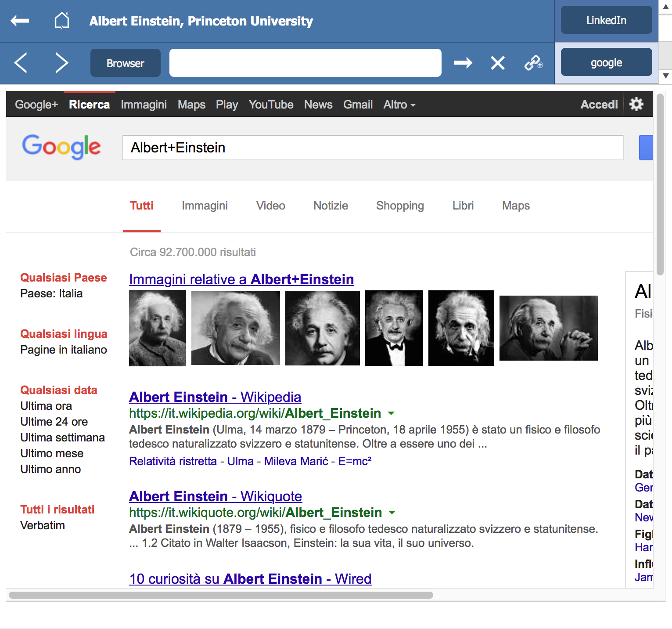This screenshot has height=629, width=672.
Task: Switch to the Shopping results tab
Action: (x=400, y=206)
